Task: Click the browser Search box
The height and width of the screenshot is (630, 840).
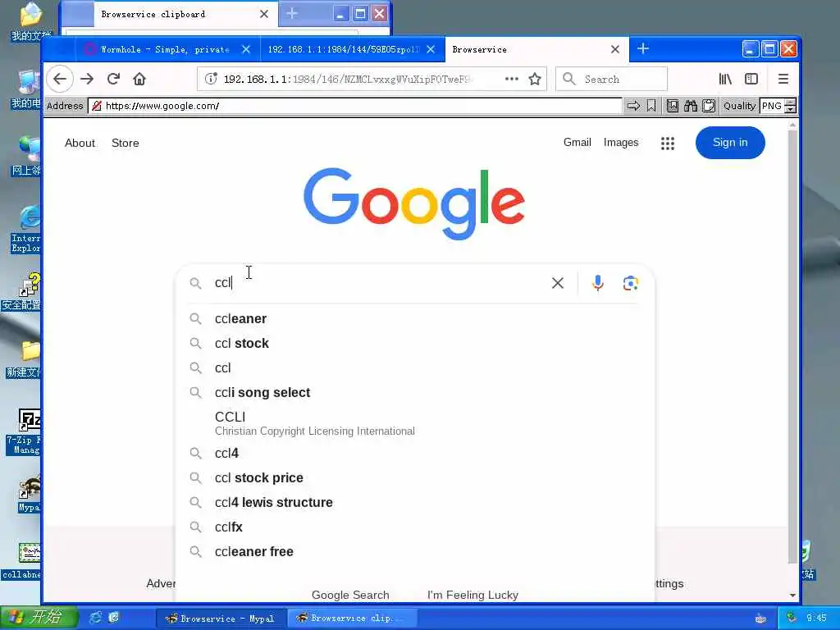Action: [611, 80]
